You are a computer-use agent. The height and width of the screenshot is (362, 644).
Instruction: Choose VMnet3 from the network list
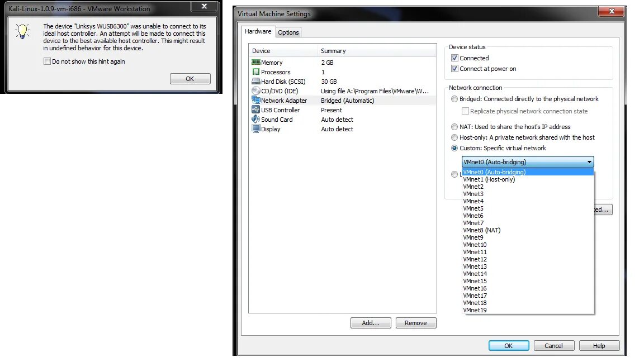528,194
